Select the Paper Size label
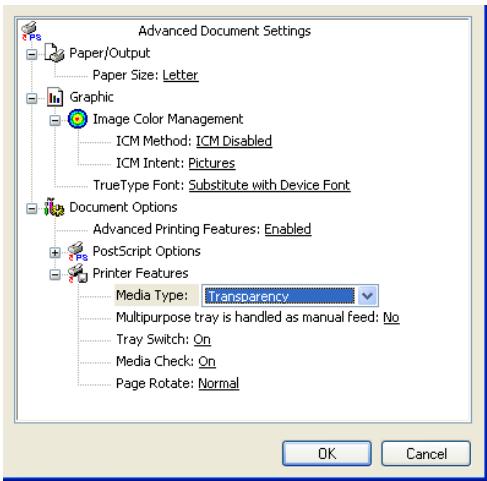Screen dimensions: 487x481 click(x=125, y=75)
